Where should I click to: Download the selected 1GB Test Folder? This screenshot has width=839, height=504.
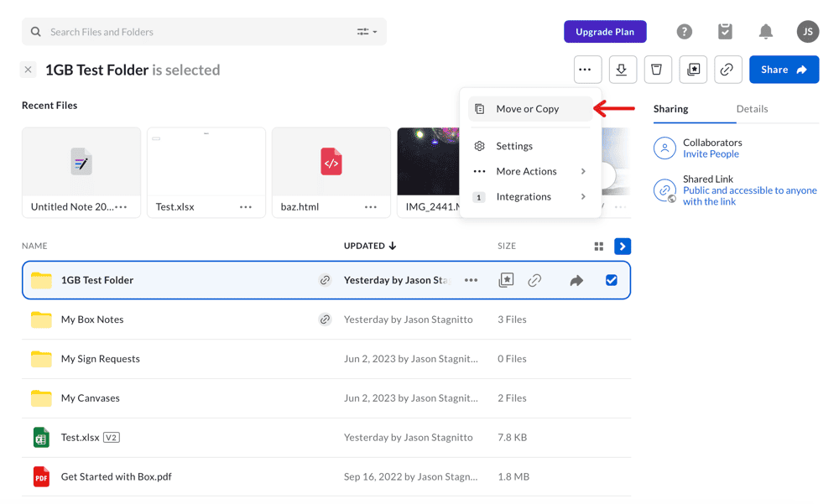(x=623, y=70)
